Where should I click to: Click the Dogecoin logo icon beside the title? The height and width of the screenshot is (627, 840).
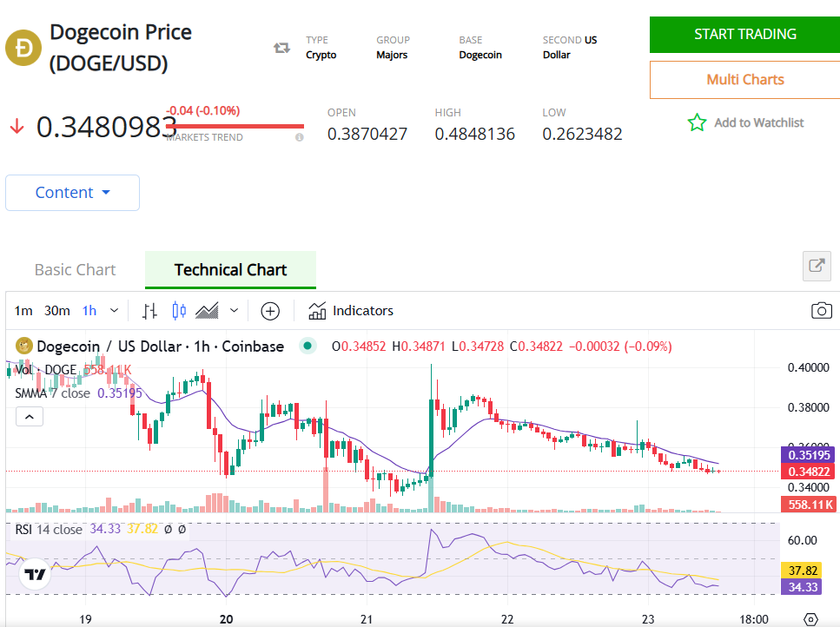[23, 48]
